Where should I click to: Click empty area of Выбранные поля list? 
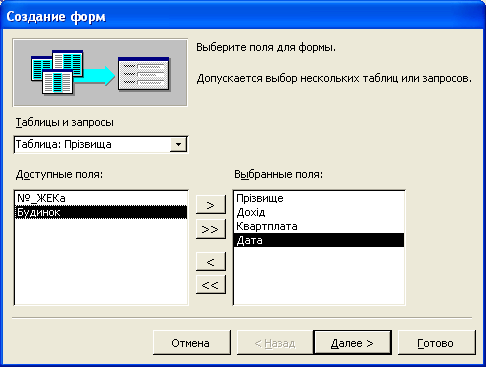click(319, 275)
